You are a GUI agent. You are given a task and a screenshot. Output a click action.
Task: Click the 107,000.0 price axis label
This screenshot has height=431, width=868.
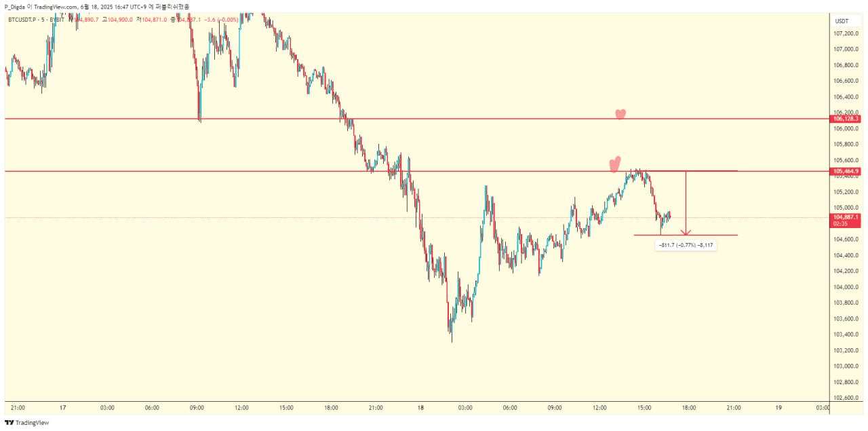(x=846, y=49)
